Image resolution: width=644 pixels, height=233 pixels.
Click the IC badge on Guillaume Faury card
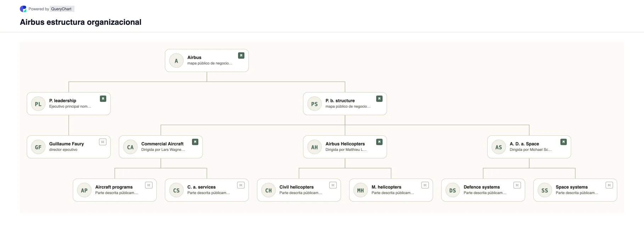click(103, 142)
